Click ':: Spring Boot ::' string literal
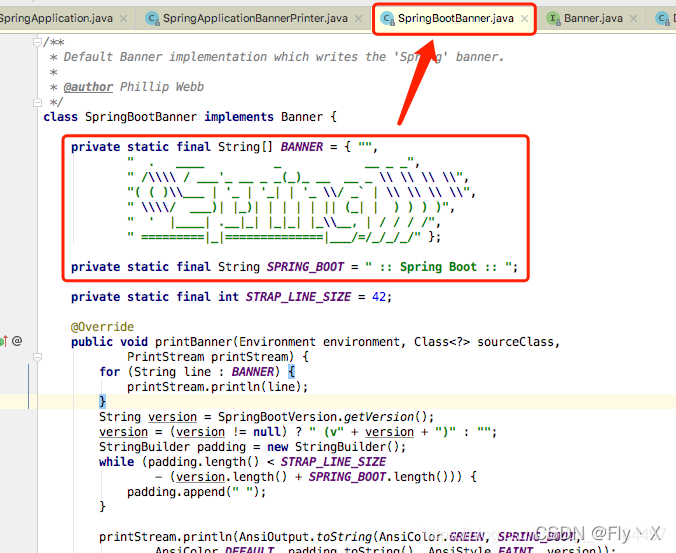 (438, 267)
